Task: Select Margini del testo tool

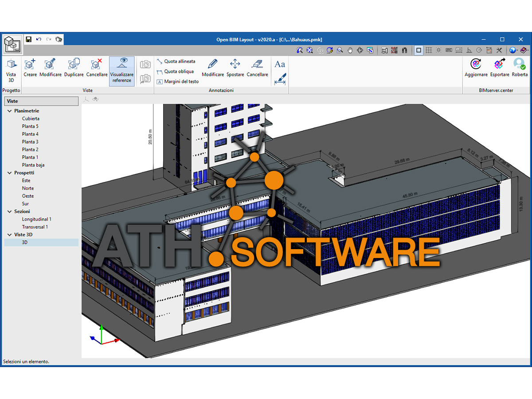Action: (x=178, y=82)
